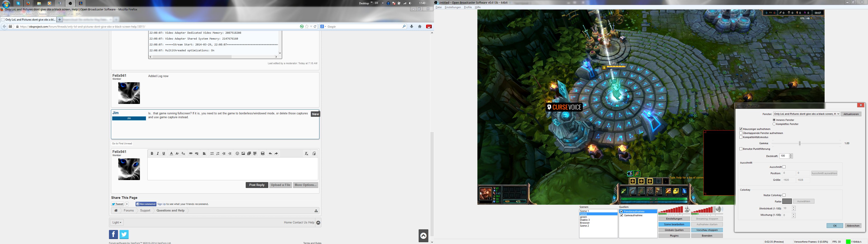868x244 pixels.
Task: Uncheck Mauszeiger aufnehmen
Action: coord(741,129)
